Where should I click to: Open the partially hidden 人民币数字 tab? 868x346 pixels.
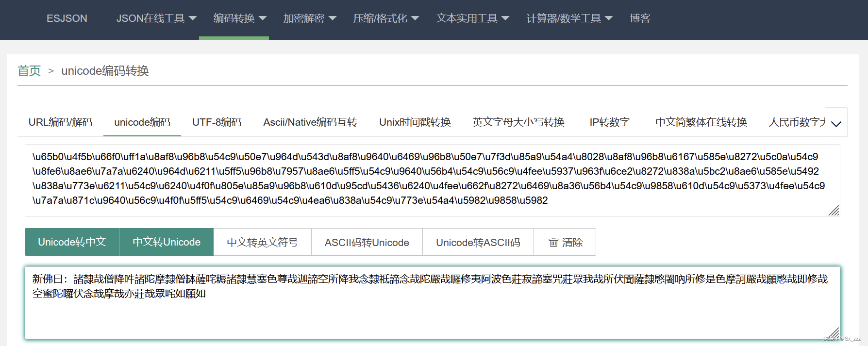[x=797, y=122]
